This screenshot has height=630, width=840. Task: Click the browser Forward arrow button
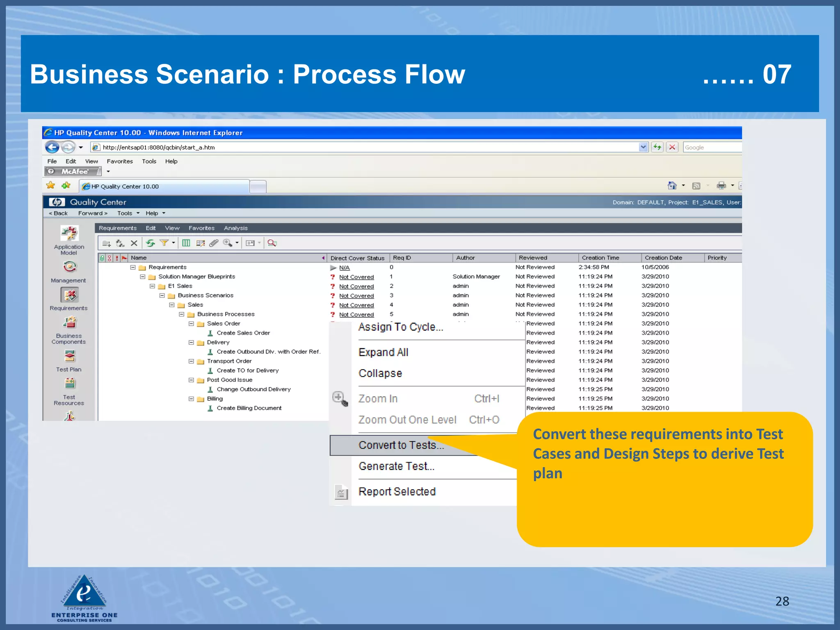(68, 147)
